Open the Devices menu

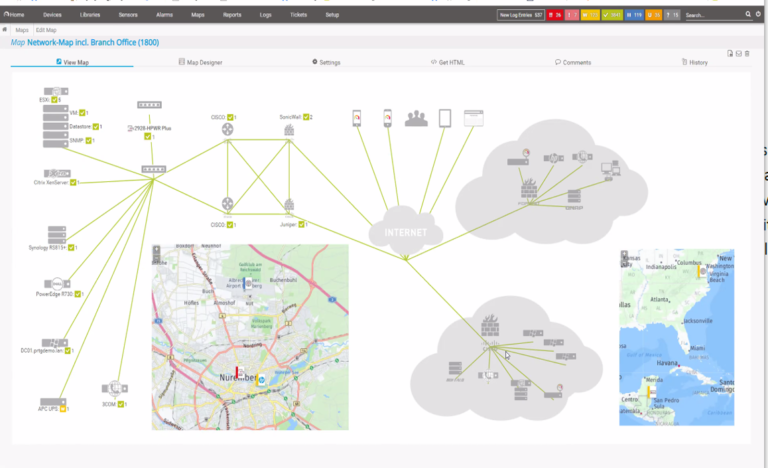tap(52, 15)
